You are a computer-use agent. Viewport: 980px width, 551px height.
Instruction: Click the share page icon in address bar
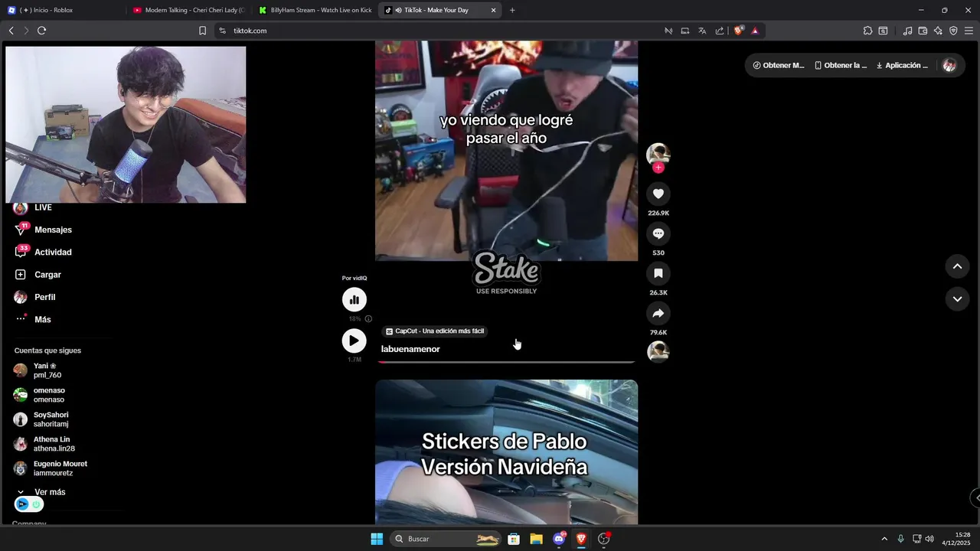point(720,31)
